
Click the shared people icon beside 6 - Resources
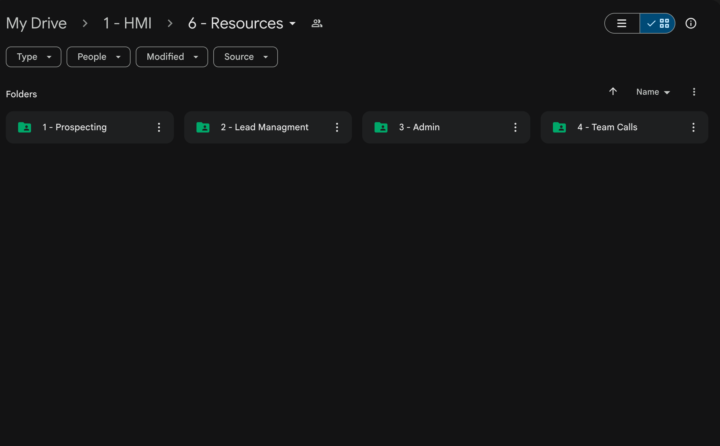point(317,23)
